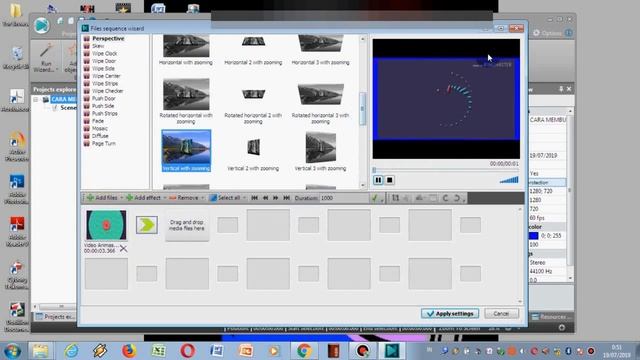This screenshot has height=360, width=640.
Task: Choose 'Rotated horizontal 2 with zooming' thumbnail
Action: tap(253, 94)
